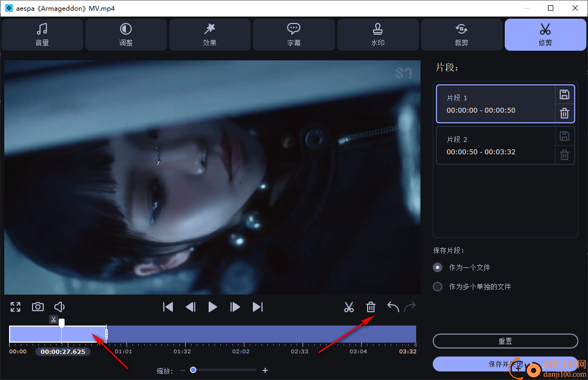Open the 效果 effects tab
The width and height of the screenshot is (588, 380).
click(x=210, y=35)
